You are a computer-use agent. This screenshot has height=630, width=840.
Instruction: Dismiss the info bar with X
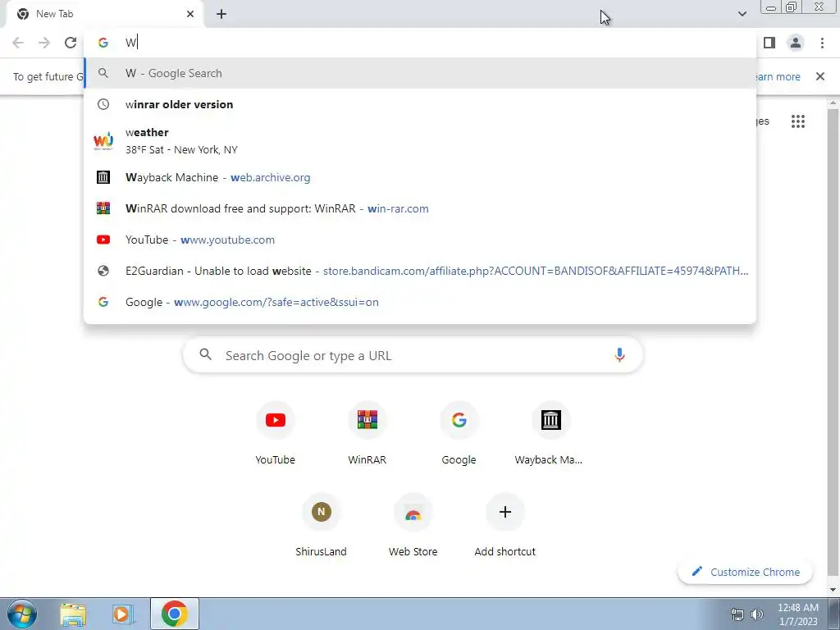(819, 76)
